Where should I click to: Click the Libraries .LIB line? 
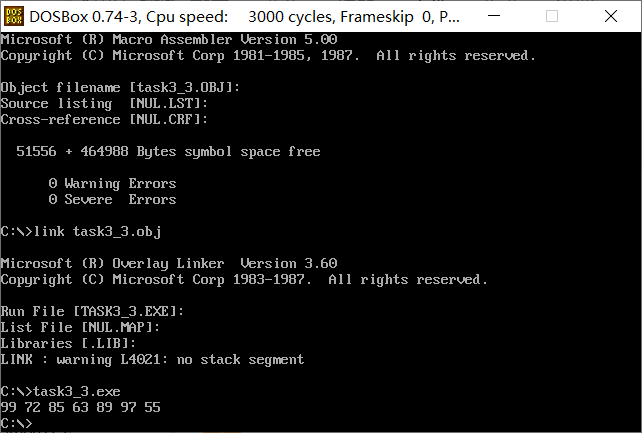(68, 344)
